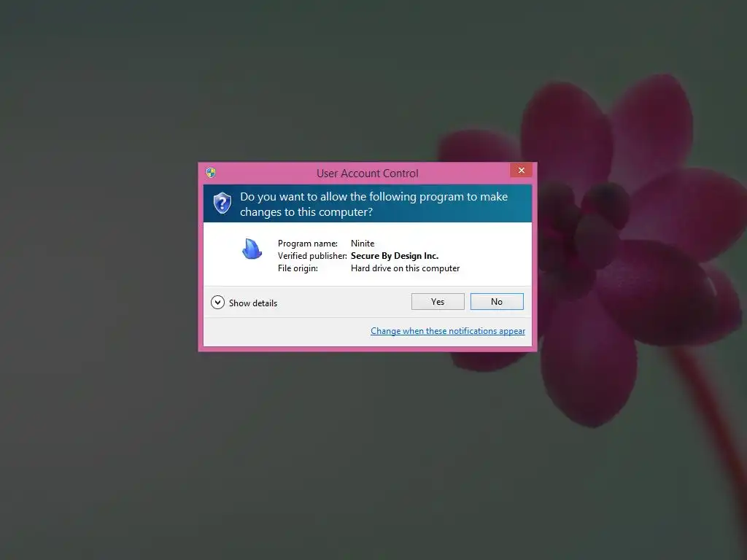Expand Show details chevron

coord(217,303)
